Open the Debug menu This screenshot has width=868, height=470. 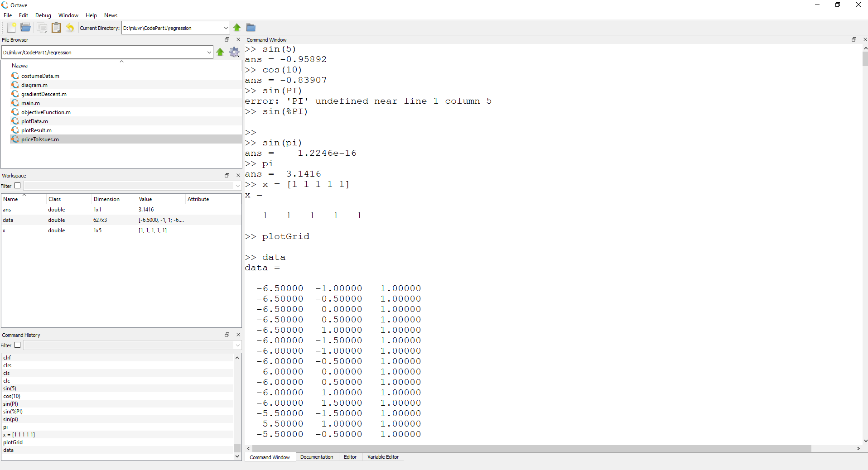click(43, 15)
